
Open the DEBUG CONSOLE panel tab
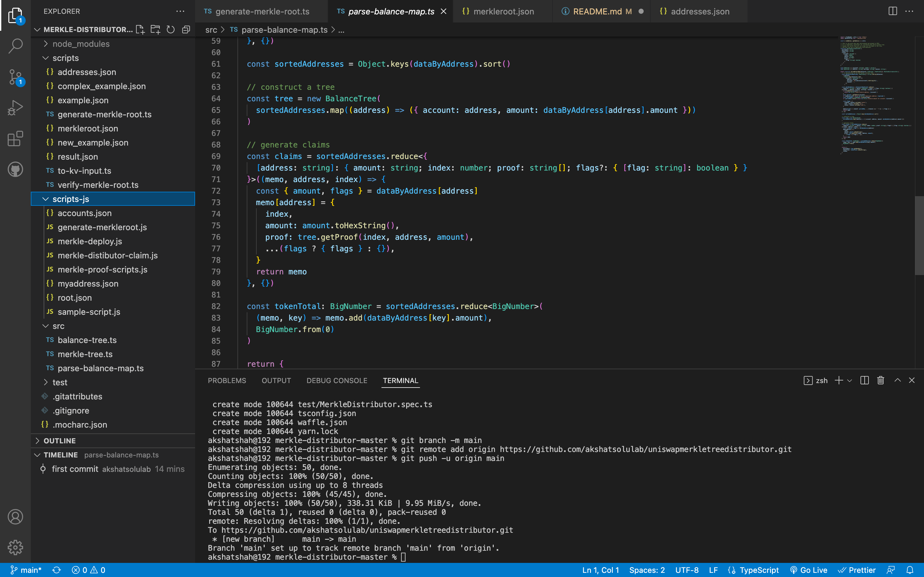tap(336, 380)
